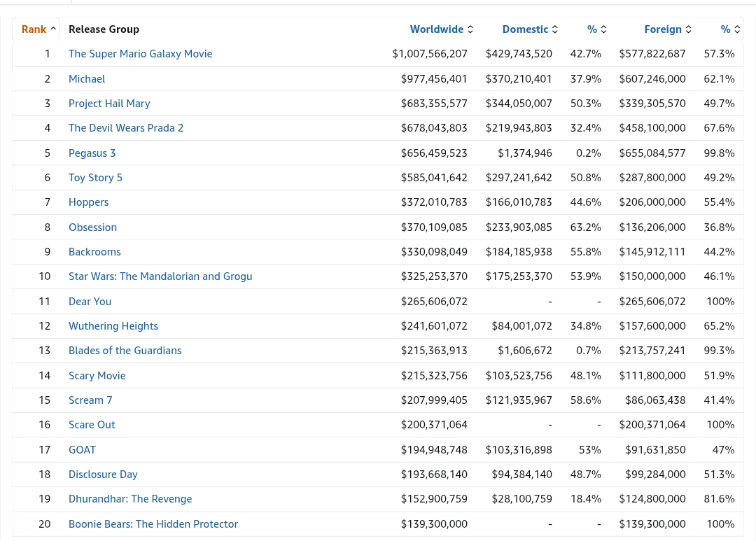Sort by foreign percentage column
756x541 pixels.
(730, 29)
